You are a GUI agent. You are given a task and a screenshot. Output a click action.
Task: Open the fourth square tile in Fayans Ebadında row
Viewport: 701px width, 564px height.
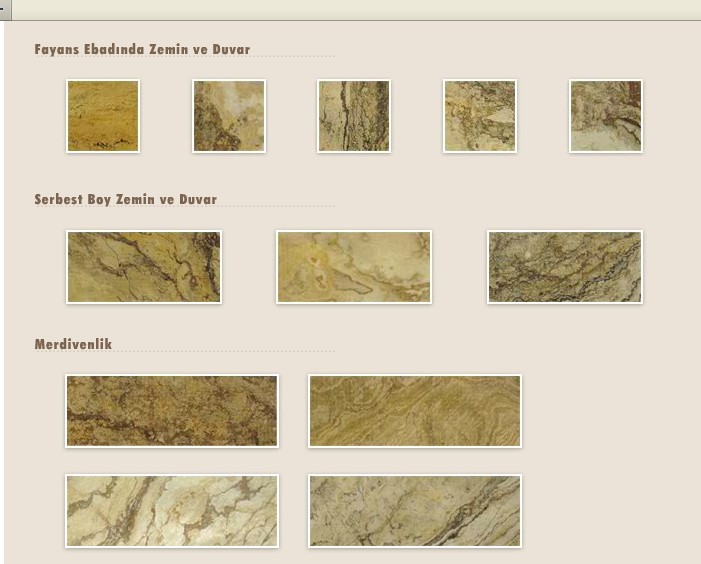[x=480, y=116]
